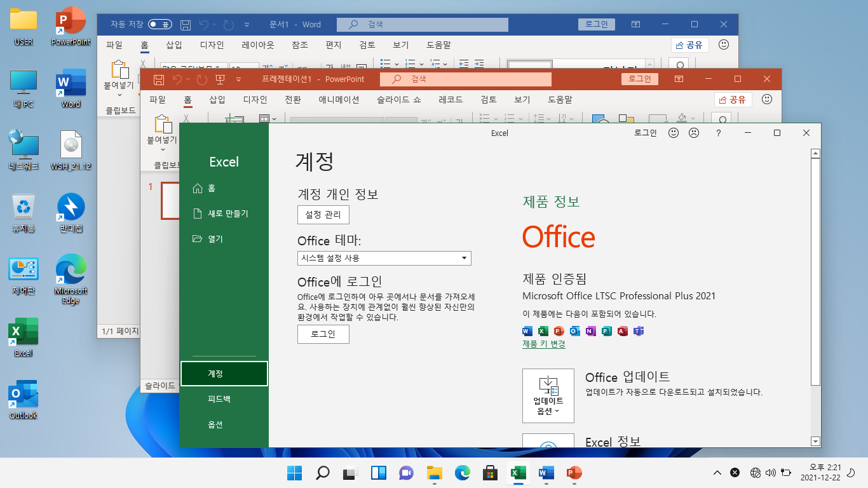The width and height of the screenshot is (868, 488).
Task: Select the Microsoft Edge desktop shortcut
Action: pos(71,280)
